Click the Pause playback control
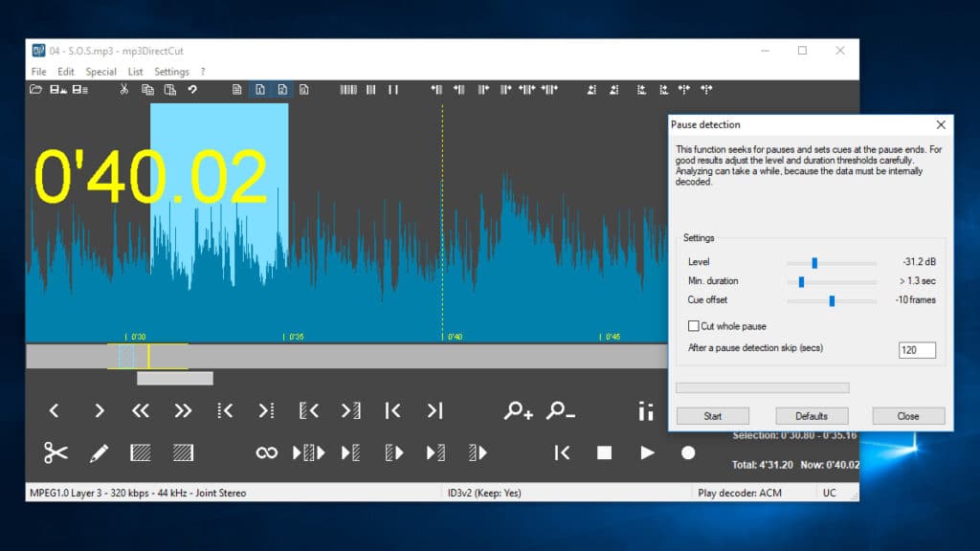Image resolution: width=980 pixels, height=551 pixels. pyautogui.click(x=392, y=89)
